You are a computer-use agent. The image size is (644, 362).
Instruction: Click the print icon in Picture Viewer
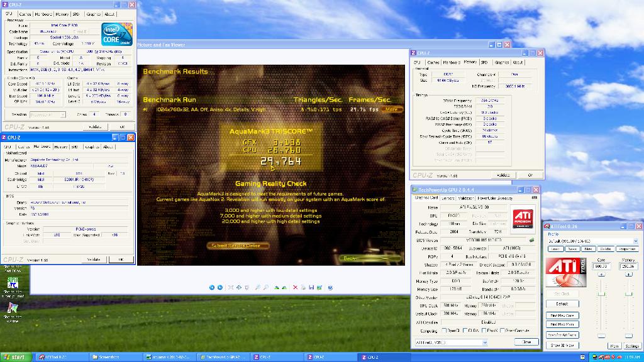[304, 288]
